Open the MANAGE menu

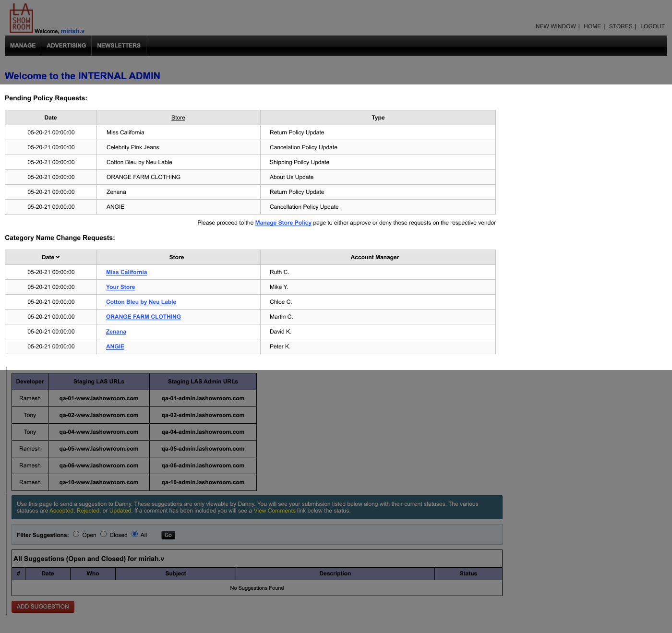[23, 46]
